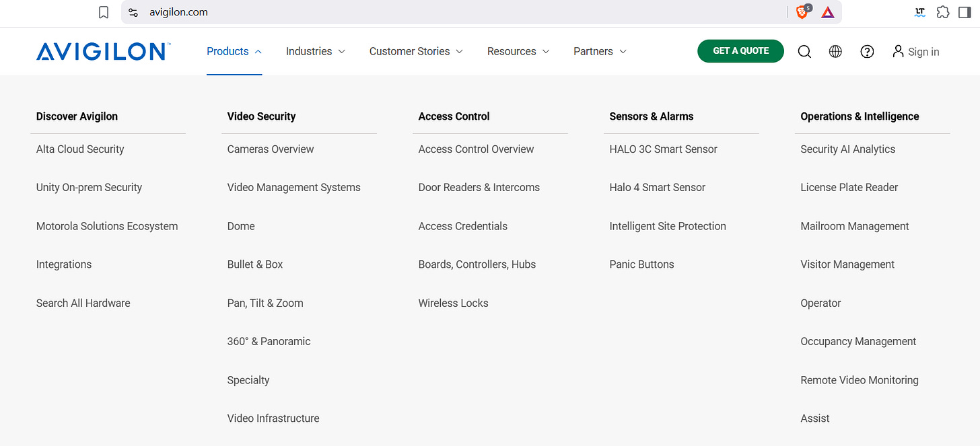Click the help question mark icon
Viewport: 980px width, 446px height.
[867, 52]
